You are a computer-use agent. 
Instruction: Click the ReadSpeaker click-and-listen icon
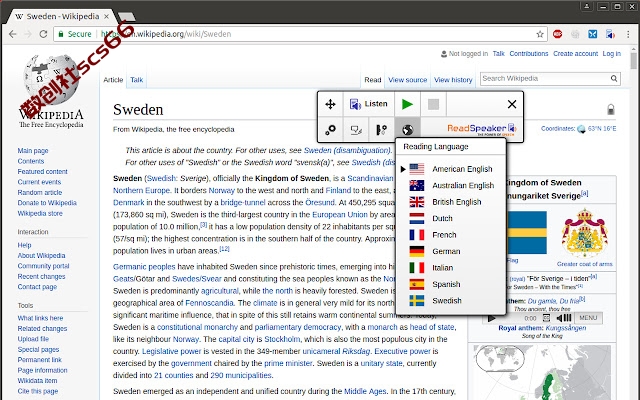[x=356, y=130]
